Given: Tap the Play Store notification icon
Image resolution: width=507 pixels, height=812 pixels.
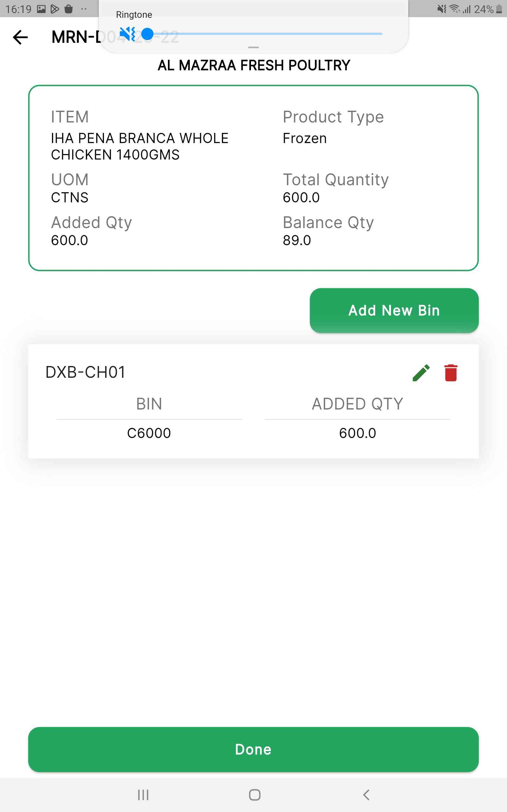Looking at the screenshot, I should 55,9.
